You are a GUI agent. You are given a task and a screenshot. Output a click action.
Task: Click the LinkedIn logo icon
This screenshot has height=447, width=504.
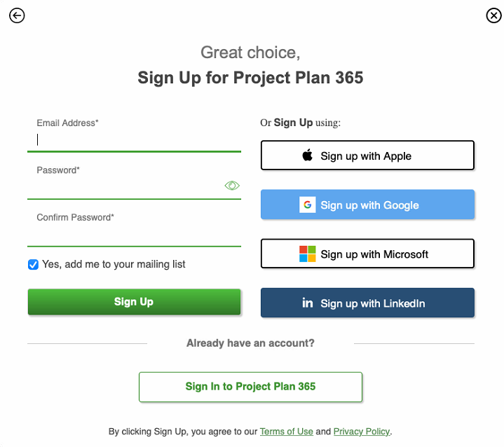(x=307, y=303)
